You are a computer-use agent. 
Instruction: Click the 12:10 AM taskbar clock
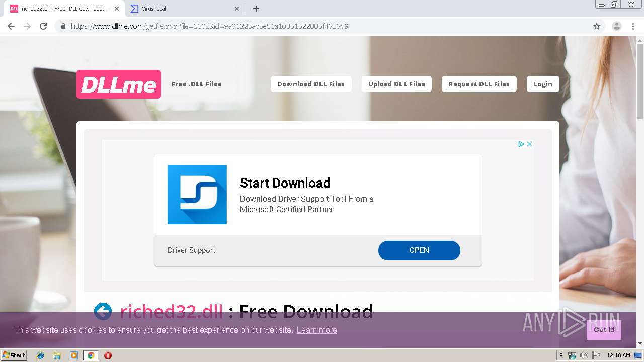click(618, 355)
